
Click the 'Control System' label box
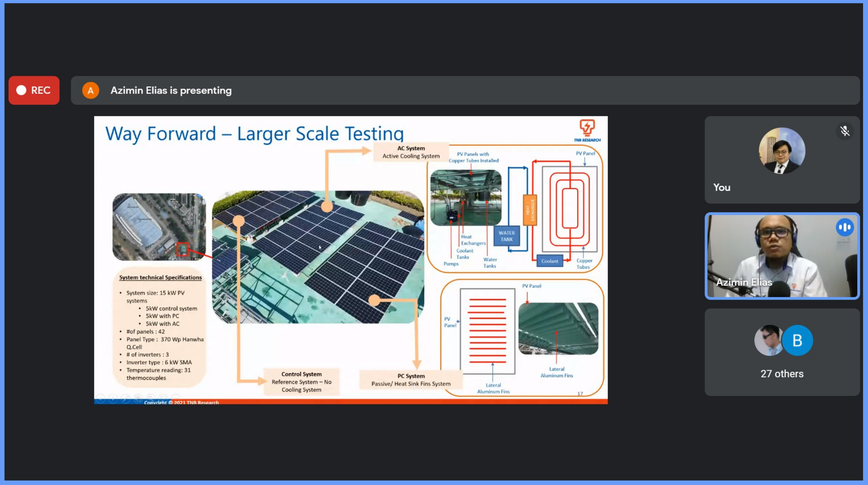(301, 382)
